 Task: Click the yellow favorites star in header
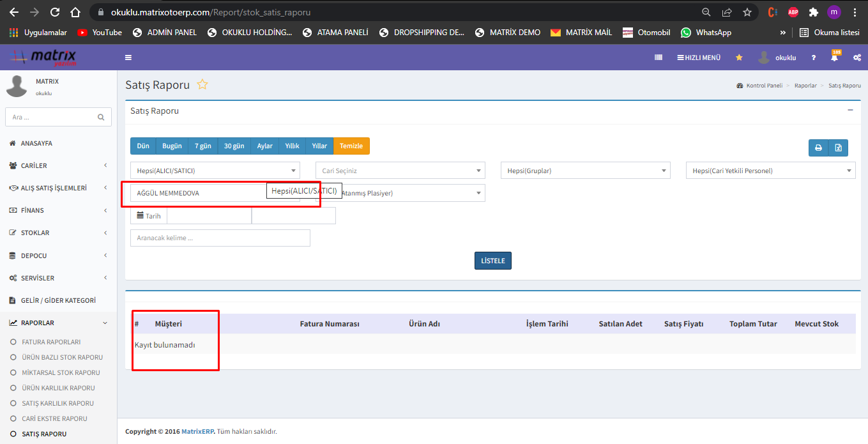tap(739, 57)
